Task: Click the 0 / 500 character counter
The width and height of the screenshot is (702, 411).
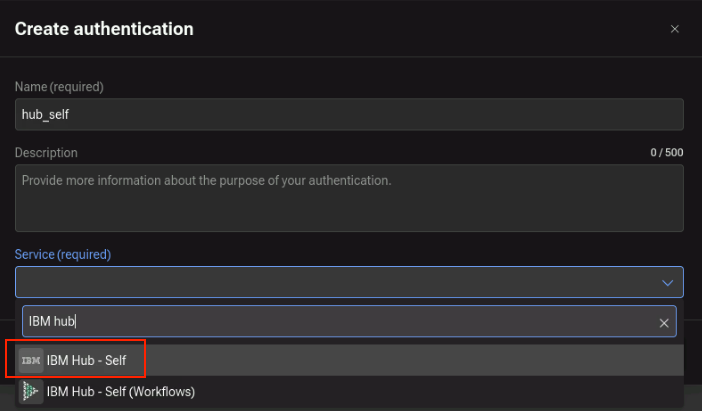Action: [x=667, y=153]
